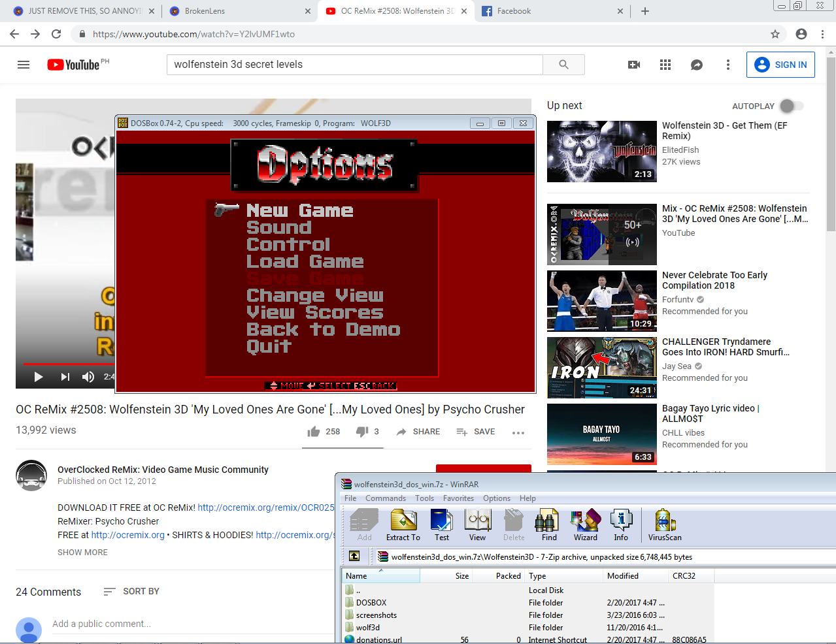Click in the YouTube search box
The width and height of the screenshot is (836, 644).
point(355,65)
